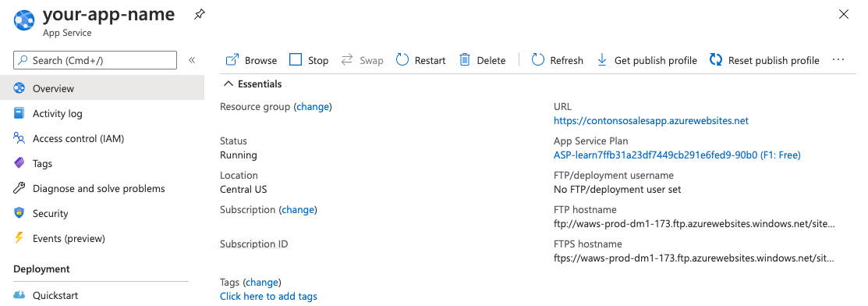This screenshot has height=306, width=868.
Task: Click the Deployment section heading
Action: 41,269
